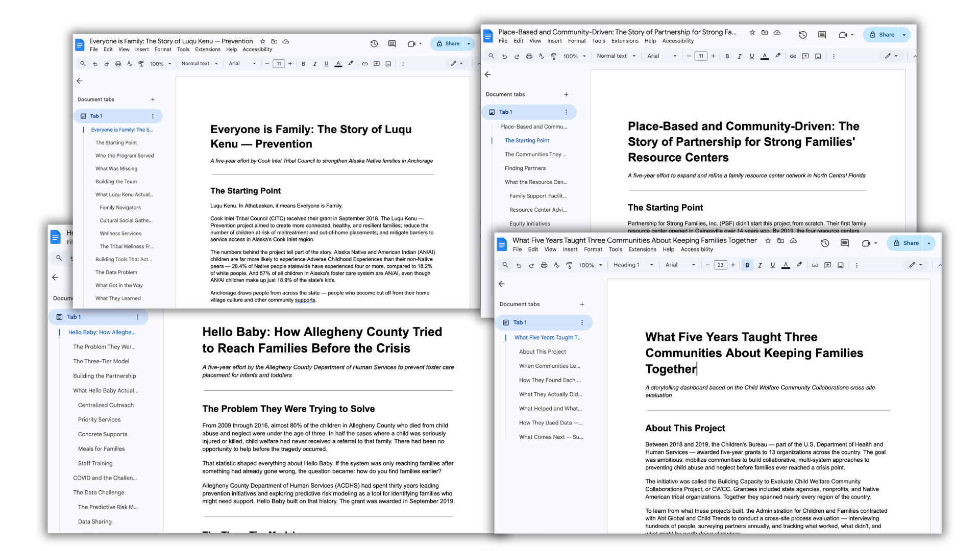Toggle underline in Luqu Kenu toolbar
The height and width of the screenshot is (551, 980).
click(326, 64)
